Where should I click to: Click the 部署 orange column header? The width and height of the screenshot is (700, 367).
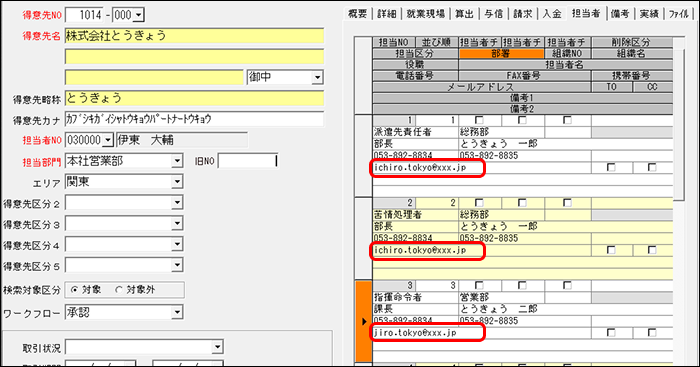[501, 54]
